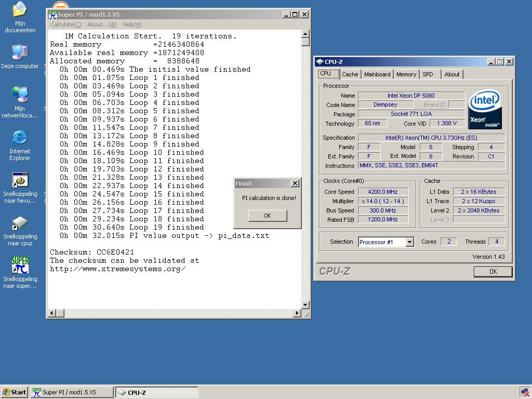Open the About tab in CPU-Z
The height and width of the screenshot is (399, 532).
coord(452,74)
